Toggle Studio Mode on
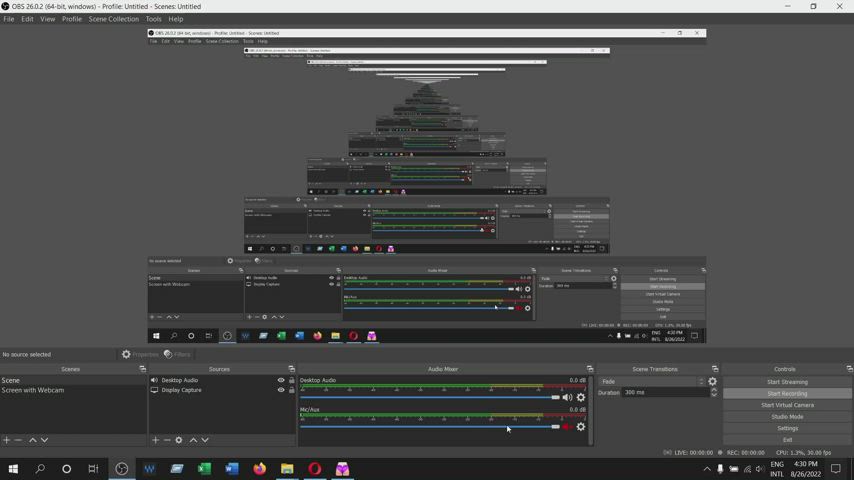Screen dimensions: 854x480 (x=787, y=417)
